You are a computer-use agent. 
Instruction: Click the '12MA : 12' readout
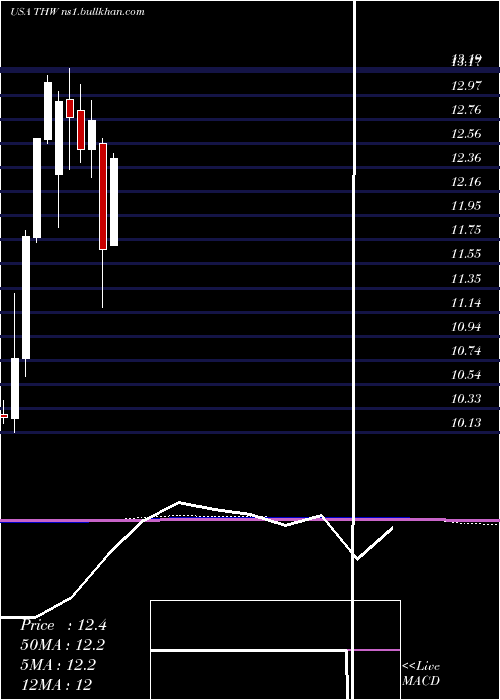(56, 684)
